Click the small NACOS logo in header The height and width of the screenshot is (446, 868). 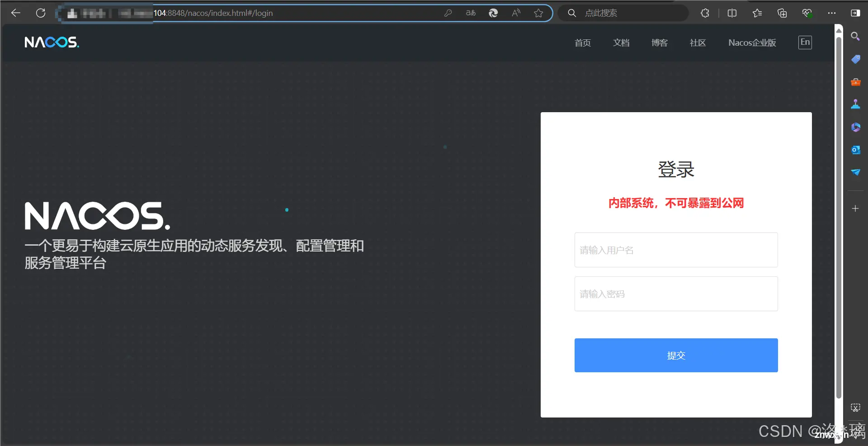click(x=52, y=43)
